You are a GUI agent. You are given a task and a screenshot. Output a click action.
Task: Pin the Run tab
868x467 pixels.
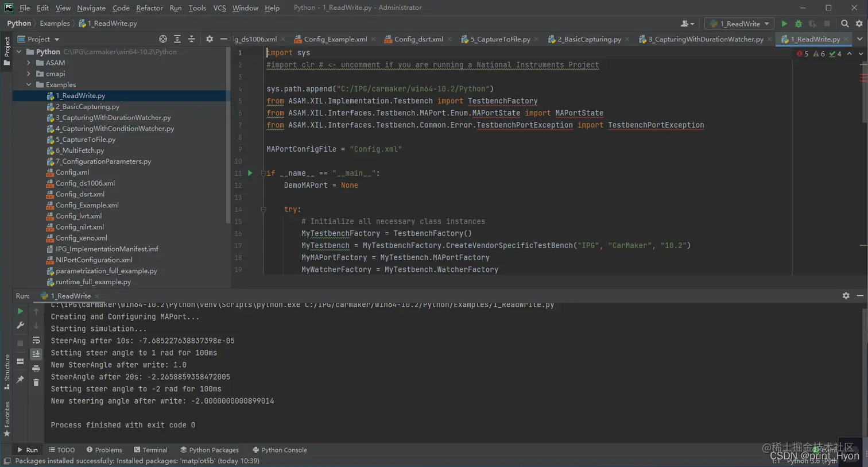click(x=20, y=379)
